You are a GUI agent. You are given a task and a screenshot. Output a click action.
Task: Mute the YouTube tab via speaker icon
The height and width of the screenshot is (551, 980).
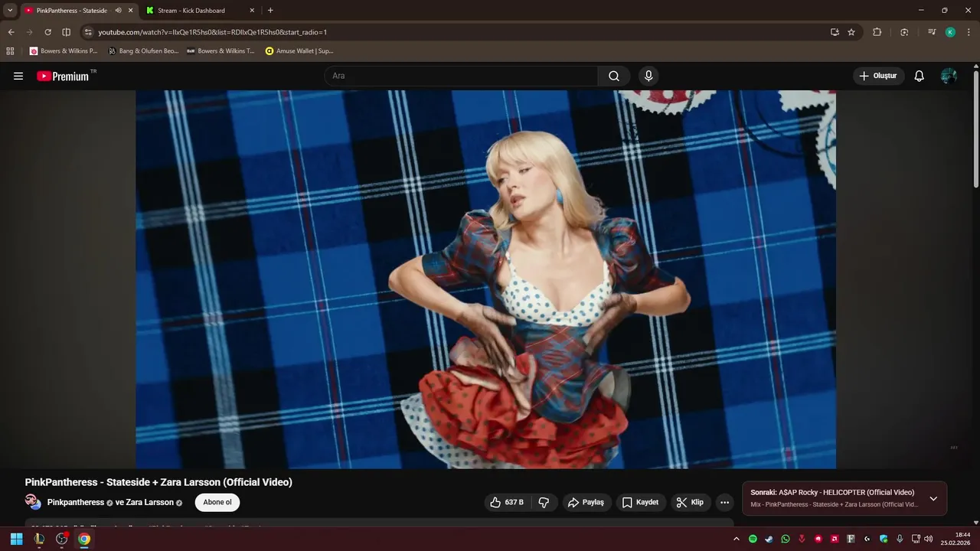coord(118,11)
